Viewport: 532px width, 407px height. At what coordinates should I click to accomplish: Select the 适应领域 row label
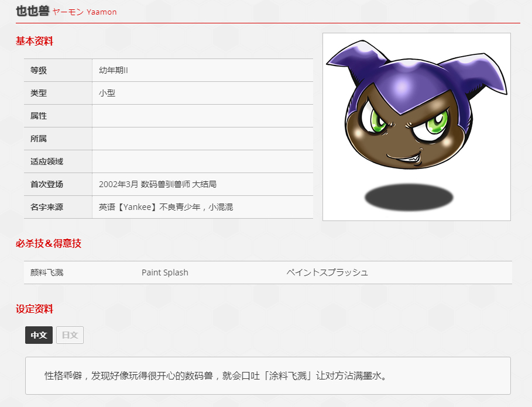pyautogui.click(x=47, y=161)
